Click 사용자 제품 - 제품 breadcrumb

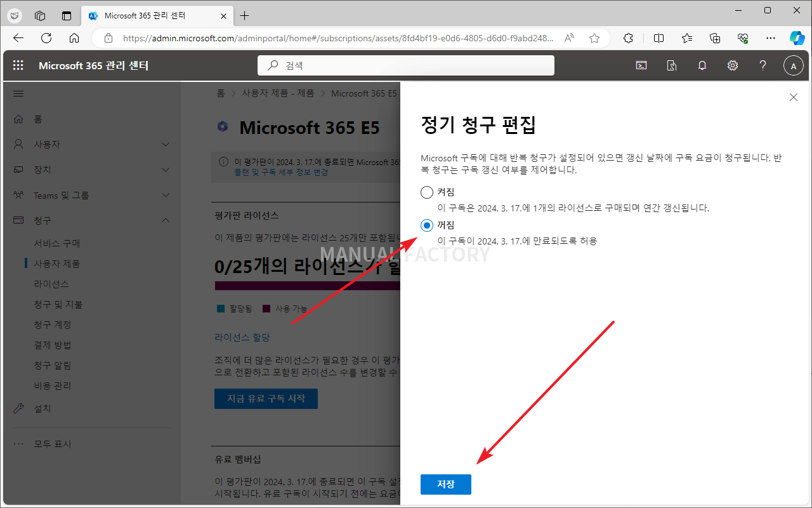pos(278,93)
